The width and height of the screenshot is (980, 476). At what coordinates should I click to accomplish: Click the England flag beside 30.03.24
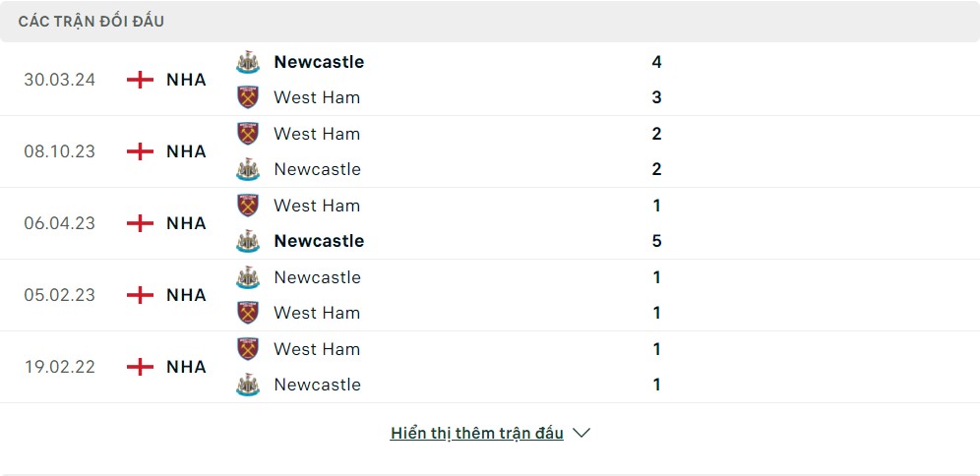tap(141, 80)
